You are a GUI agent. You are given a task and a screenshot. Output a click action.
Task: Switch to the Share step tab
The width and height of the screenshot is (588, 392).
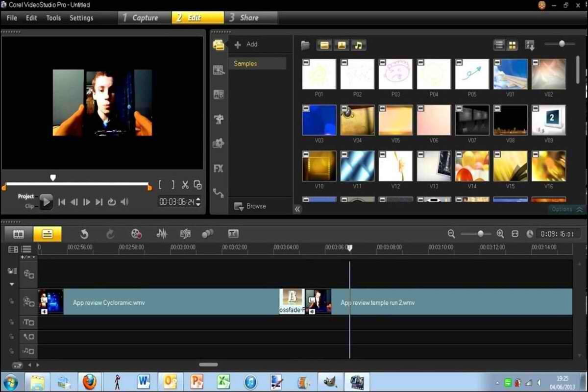[x=251, y=18]
